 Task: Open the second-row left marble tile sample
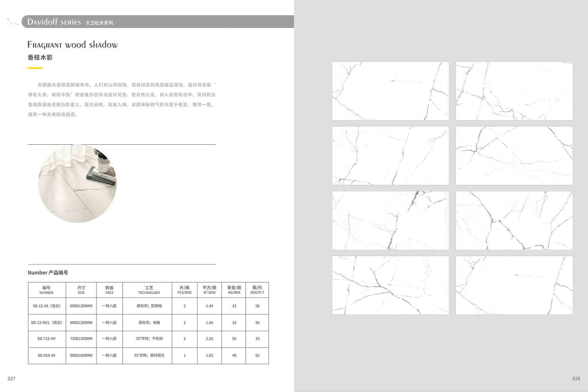(x=390, y=156)
